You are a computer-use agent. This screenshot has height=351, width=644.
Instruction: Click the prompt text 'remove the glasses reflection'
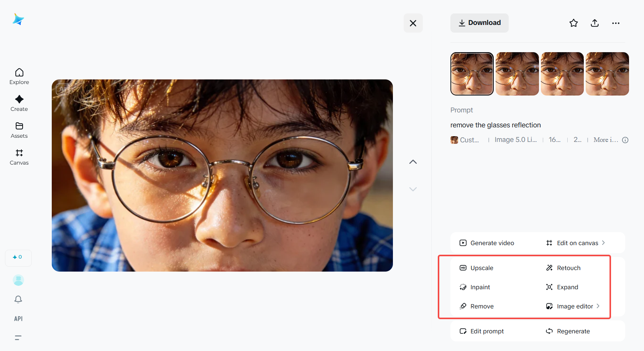pos(495,125)
